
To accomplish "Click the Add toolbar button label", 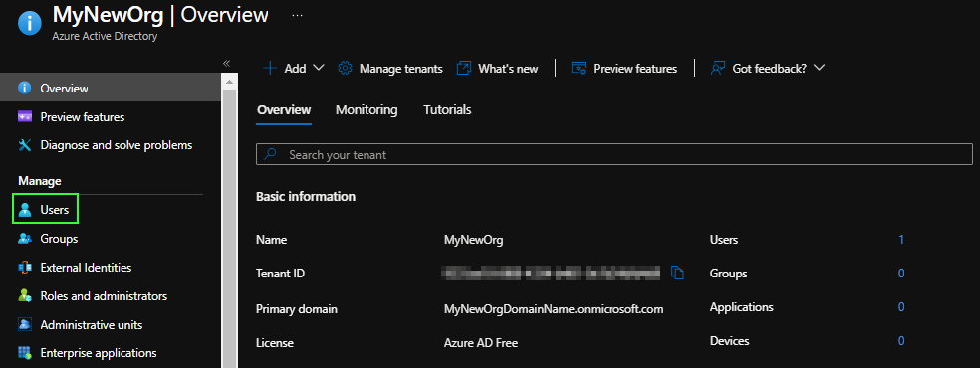I will click(x=295, y=69).
